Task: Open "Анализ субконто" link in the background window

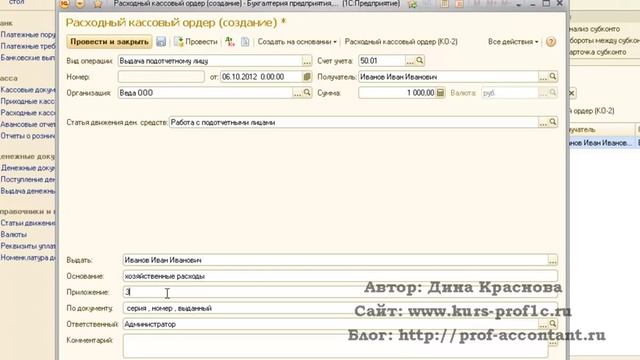Action: pos(595,29)
